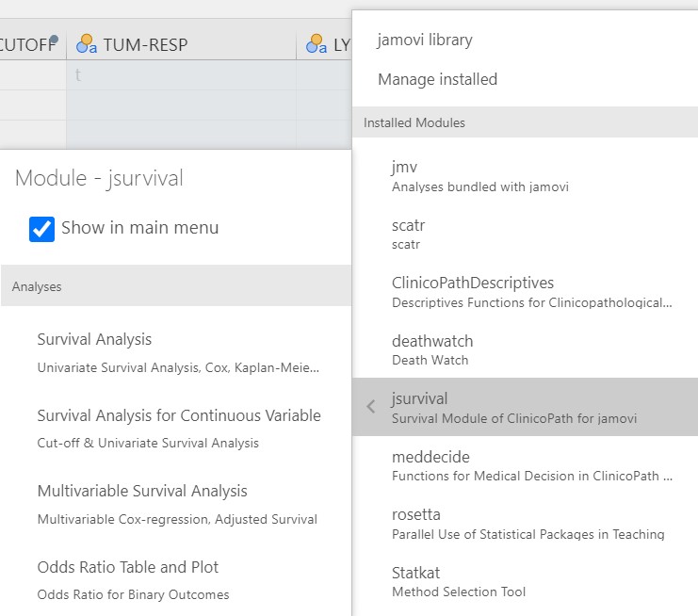Select jmv installed module

525,176
